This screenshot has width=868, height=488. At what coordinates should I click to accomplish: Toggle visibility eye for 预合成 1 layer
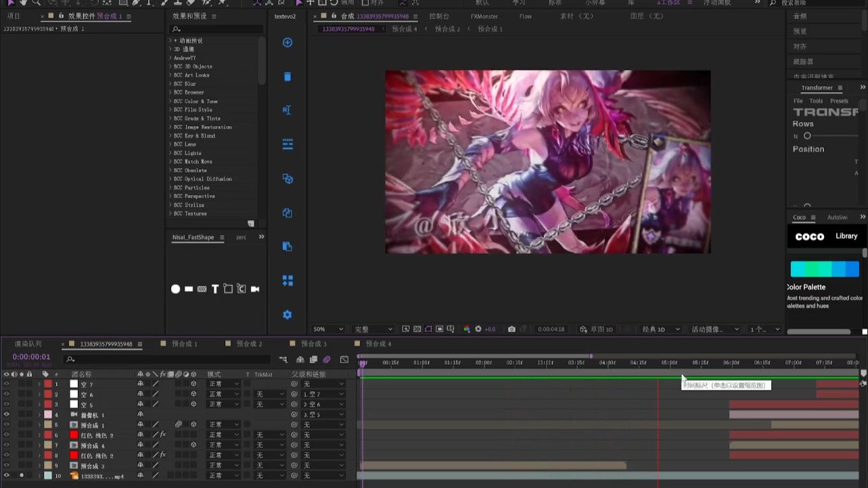coord(6,424)
